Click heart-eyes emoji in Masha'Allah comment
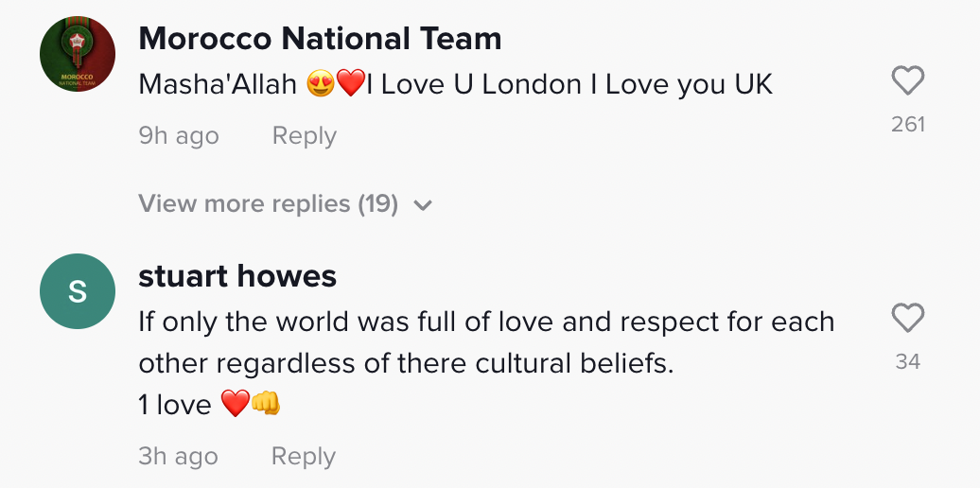Screen dimensions: 980x488 click(x=322, y=85)
